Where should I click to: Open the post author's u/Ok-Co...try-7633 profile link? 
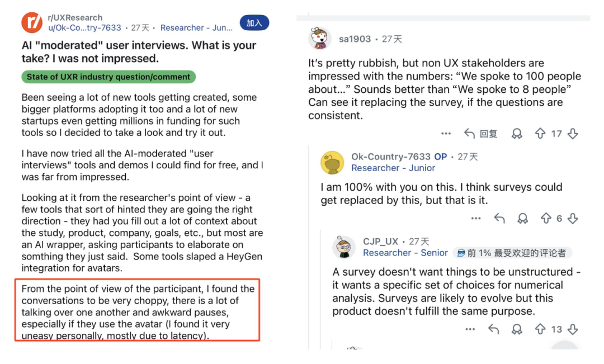pos(84,27)
